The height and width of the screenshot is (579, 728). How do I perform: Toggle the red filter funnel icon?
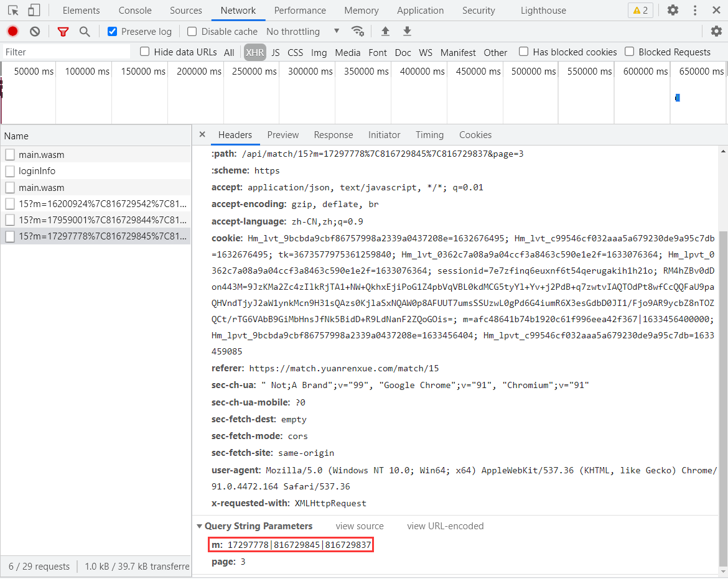(x=63, y=31)
